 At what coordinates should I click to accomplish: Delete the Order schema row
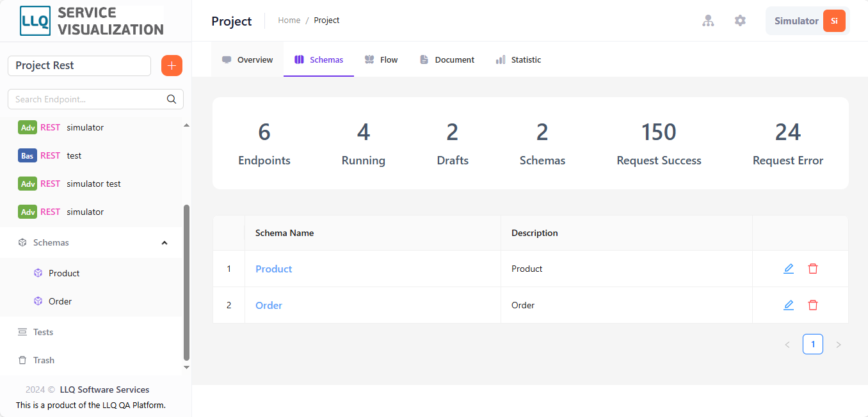(813, 305)
